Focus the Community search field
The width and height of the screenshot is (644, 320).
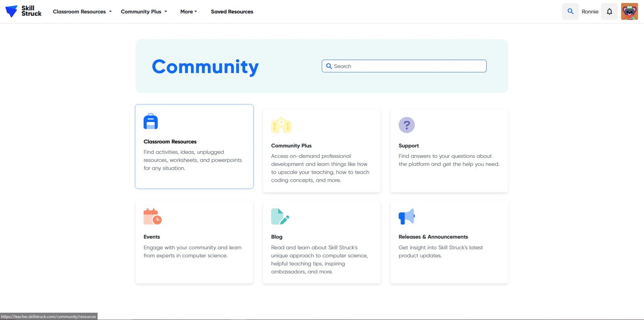click(405, 66)
